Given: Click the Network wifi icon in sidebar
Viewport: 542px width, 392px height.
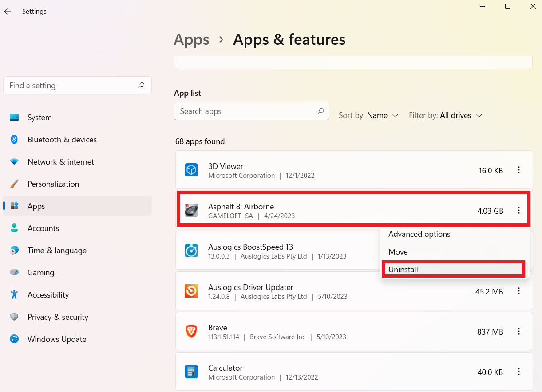Looking at the screenshot, I should (14, 162).
